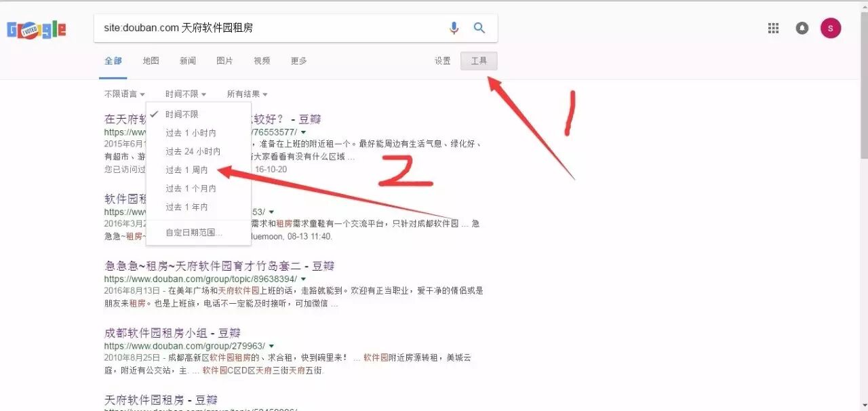Image resolution: width=868 pixels, height=411 pixels.
Task: Expand arrow next to group/279963 URL
Action: point(271,346)
